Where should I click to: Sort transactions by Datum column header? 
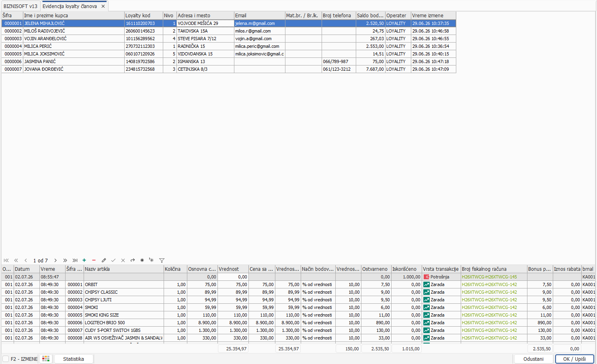27,269
